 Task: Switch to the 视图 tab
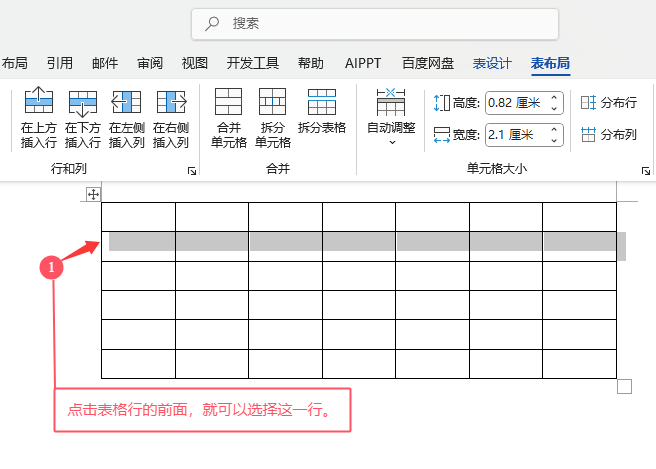195,63
